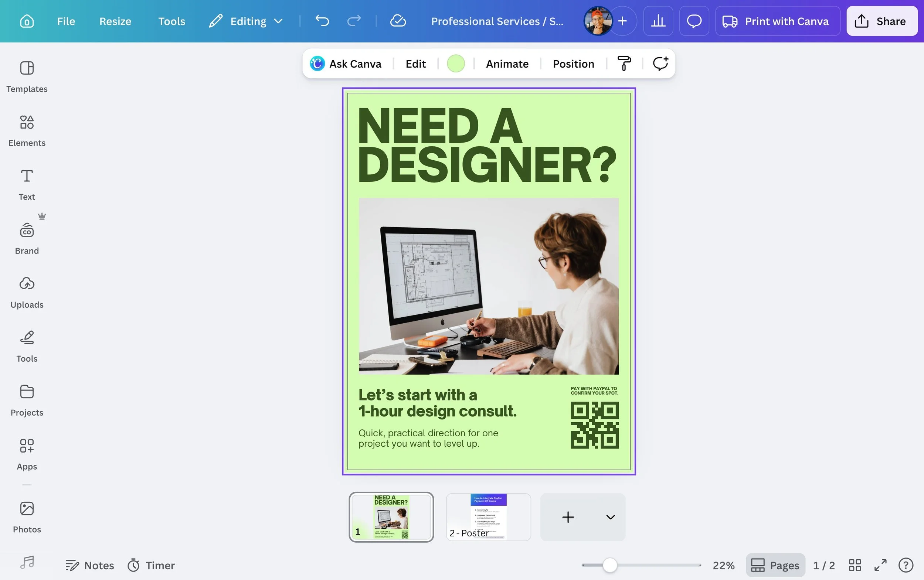The width and height of the screenshot is (924, 580).
Task: Select the 2 - Poster page thumbnail
Action: pos(488,517)
